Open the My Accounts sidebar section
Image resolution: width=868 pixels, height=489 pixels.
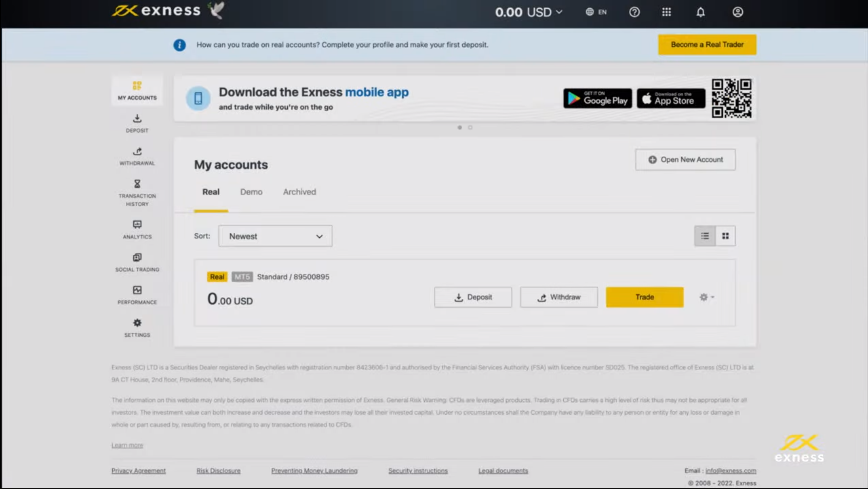[x=137, y=90]
